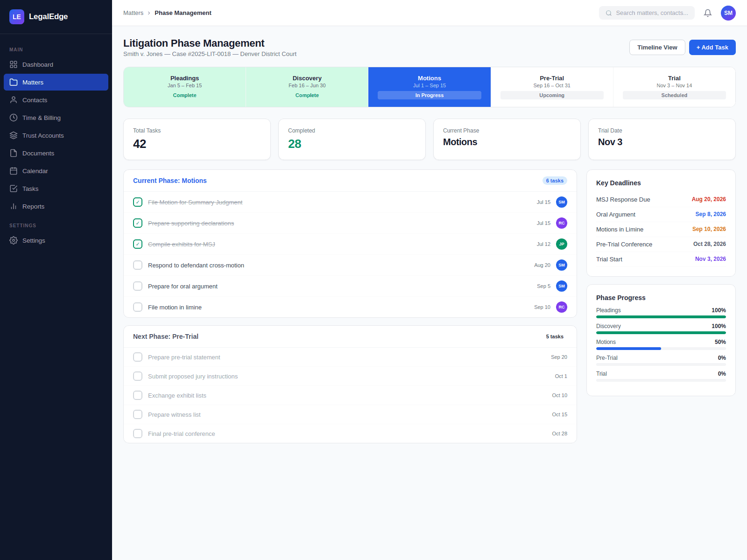Open notifications bell icon

[708, 13]
